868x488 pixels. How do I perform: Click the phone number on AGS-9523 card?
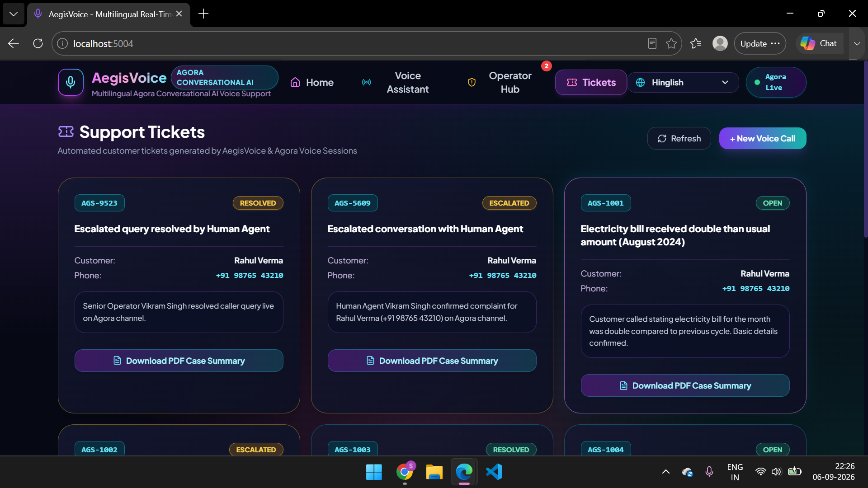pos(250,275)
